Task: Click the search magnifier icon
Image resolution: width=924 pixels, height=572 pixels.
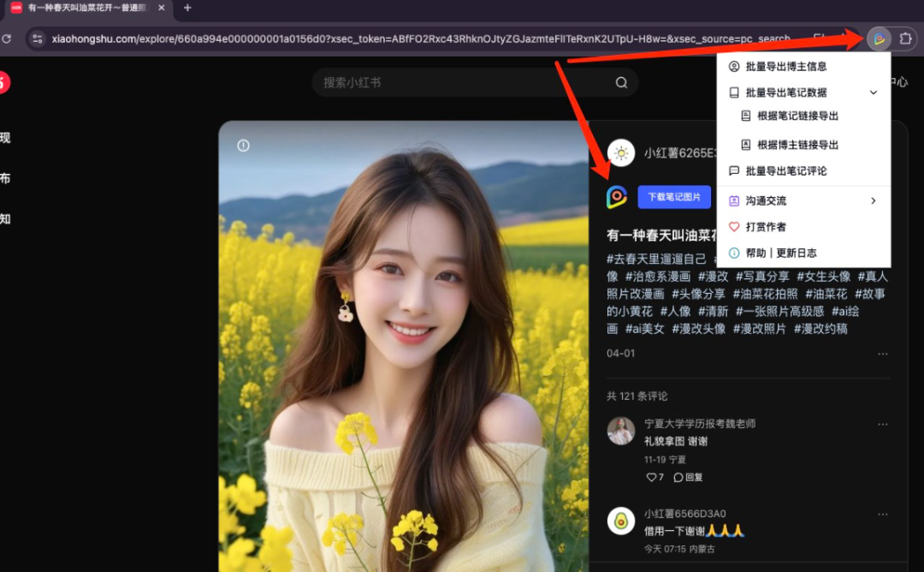Action: click(x=621, y=82)
